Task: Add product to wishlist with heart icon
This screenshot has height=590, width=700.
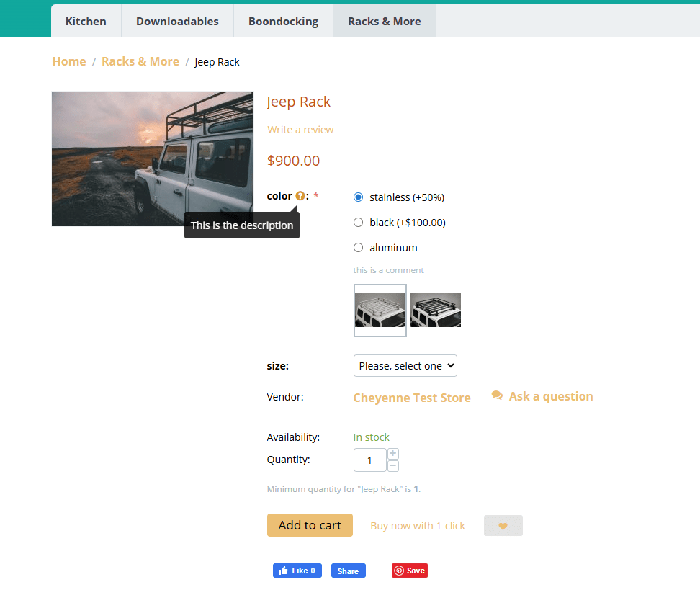Action: coord(503,526)
